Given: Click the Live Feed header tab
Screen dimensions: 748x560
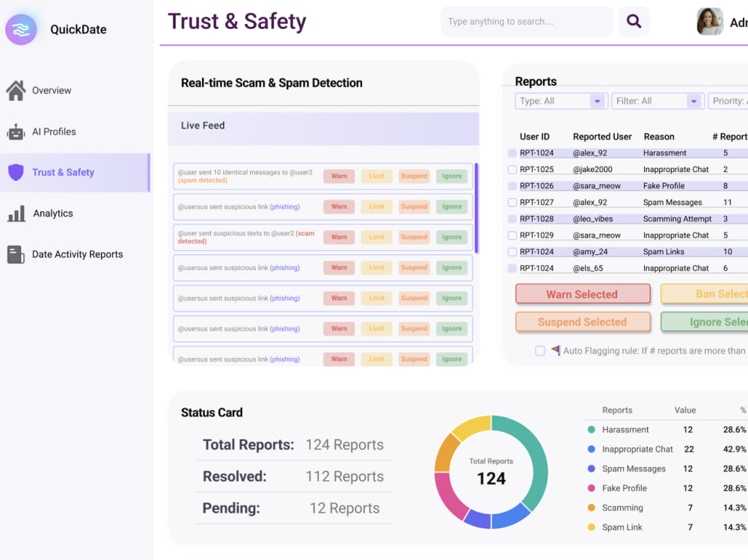Looking at the screenshot, I should [323, 129].
